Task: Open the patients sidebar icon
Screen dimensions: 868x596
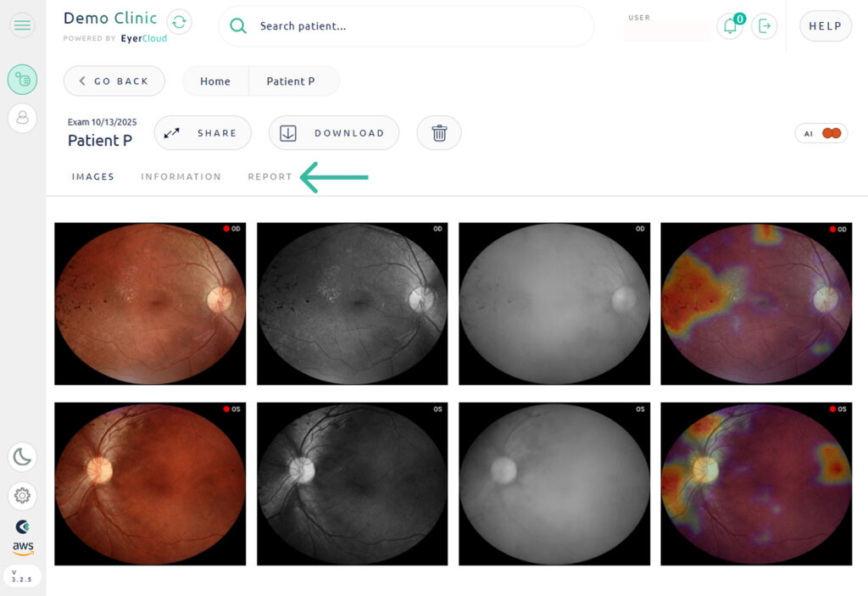Action: click(x=22, y=118)
